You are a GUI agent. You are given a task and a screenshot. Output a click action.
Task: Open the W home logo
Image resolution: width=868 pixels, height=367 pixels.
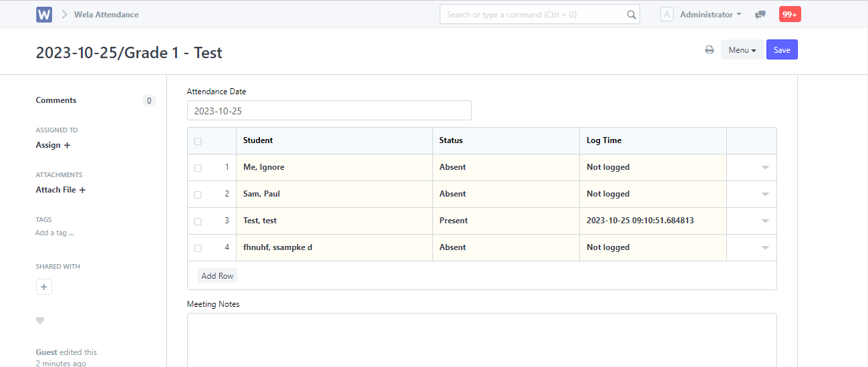click(44, 14)
